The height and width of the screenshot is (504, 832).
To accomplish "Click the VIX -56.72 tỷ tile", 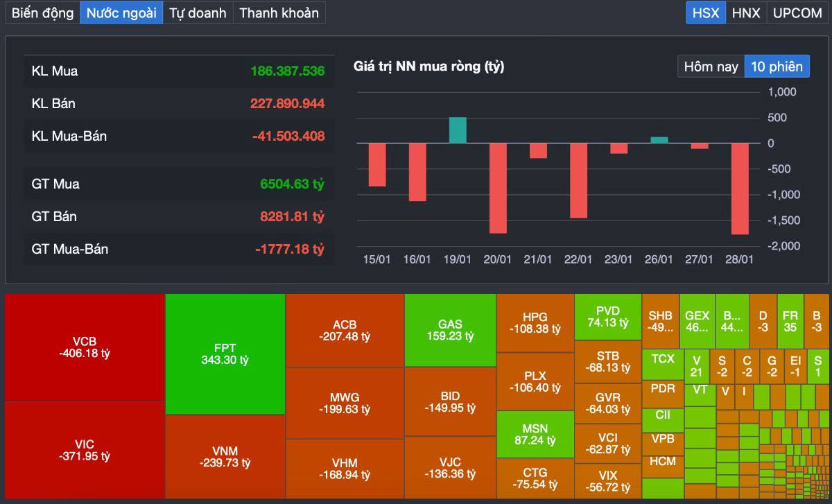I will (608, 480).
